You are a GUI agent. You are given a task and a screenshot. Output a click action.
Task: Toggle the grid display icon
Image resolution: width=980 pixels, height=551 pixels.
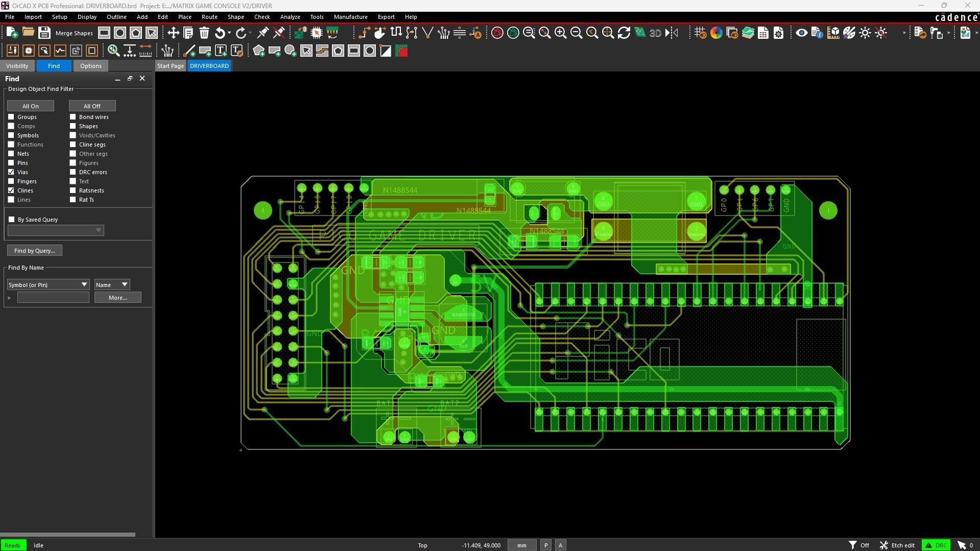tap(700, 33)
